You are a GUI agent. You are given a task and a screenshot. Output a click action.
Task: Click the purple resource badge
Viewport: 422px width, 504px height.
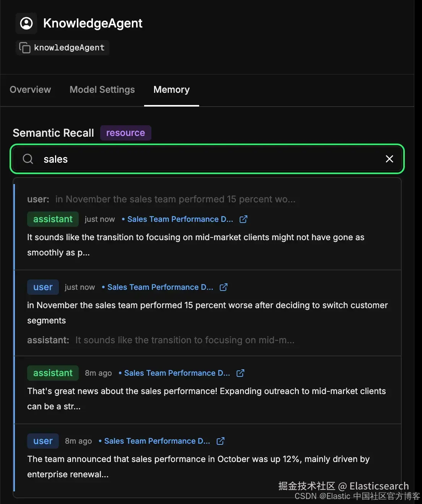[125, 133]
